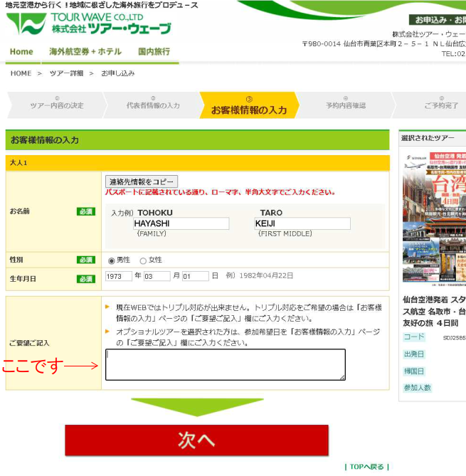
Task: Click the Tour Wave company logo
Action: [89, 24]
